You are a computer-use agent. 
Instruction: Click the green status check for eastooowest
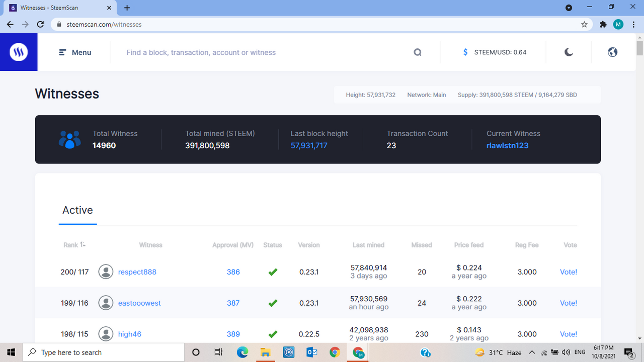(x=273, y=303)
